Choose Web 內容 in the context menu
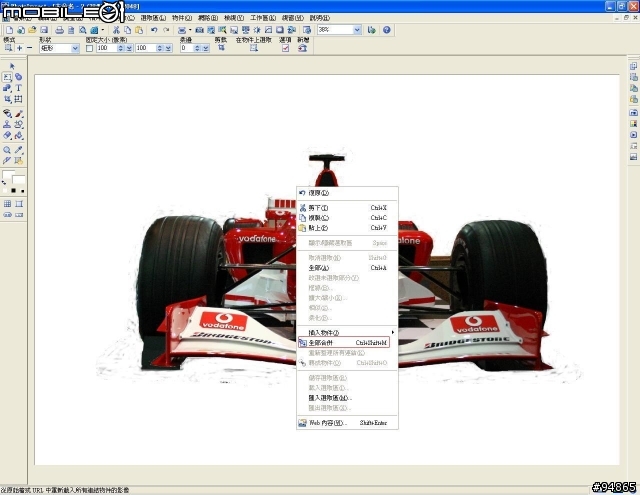The image size is (640, 495). coord(347,423)
